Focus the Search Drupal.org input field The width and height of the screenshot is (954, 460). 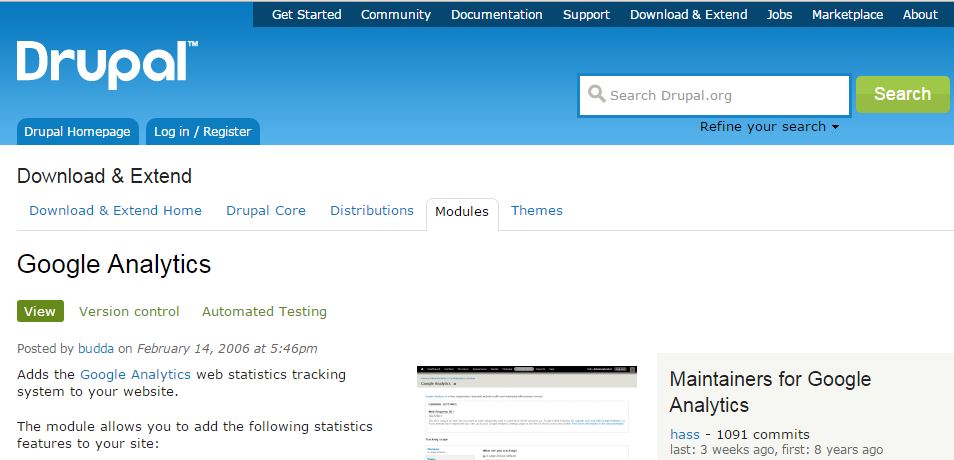point(714,96)
